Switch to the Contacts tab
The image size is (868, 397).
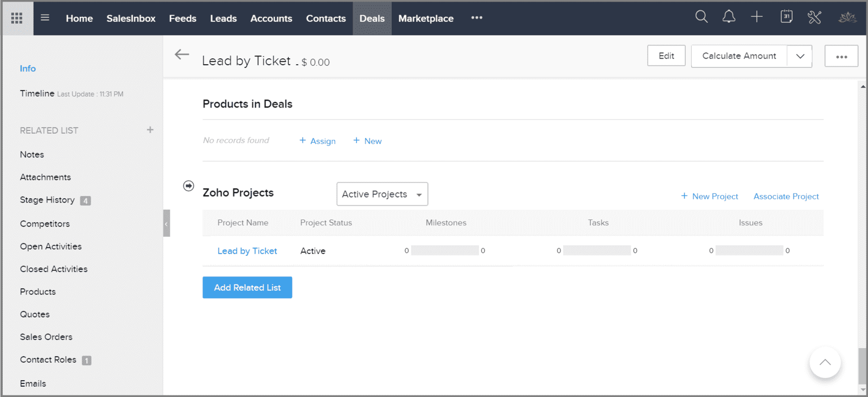point(326,18)
